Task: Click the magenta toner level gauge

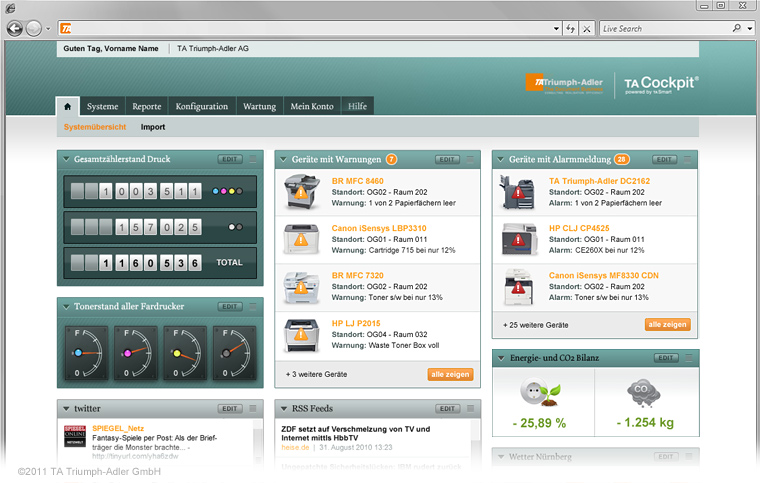Action: click(x=136, y=353)
